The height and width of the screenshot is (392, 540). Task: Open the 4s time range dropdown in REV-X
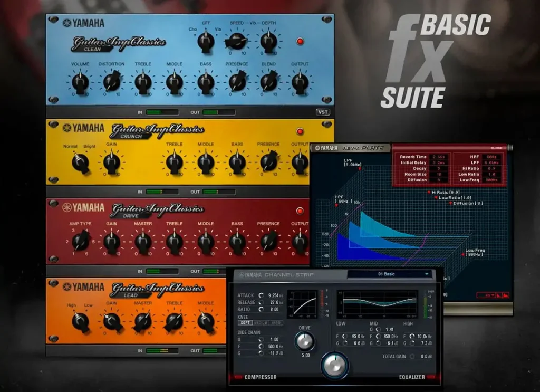pos(486,295)
